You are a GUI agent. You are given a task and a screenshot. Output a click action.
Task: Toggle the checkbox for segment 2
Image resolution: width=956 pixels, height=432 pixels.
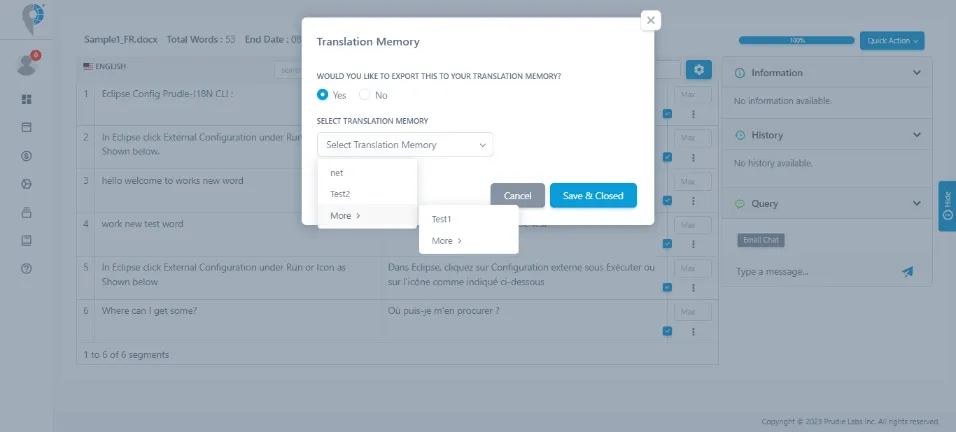[x=667, y=157]
